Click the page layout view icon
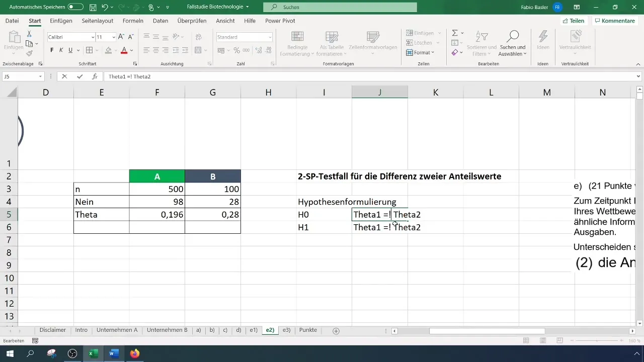The width and height of the screenshot is (644, 362). [x=543, y=341]
